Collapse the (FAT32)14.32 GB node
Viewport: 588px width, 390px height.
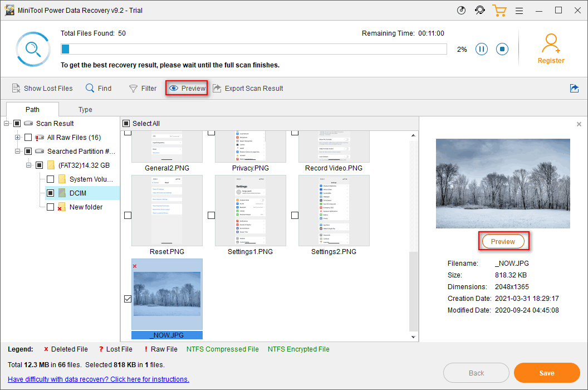(x=28, y=165)
